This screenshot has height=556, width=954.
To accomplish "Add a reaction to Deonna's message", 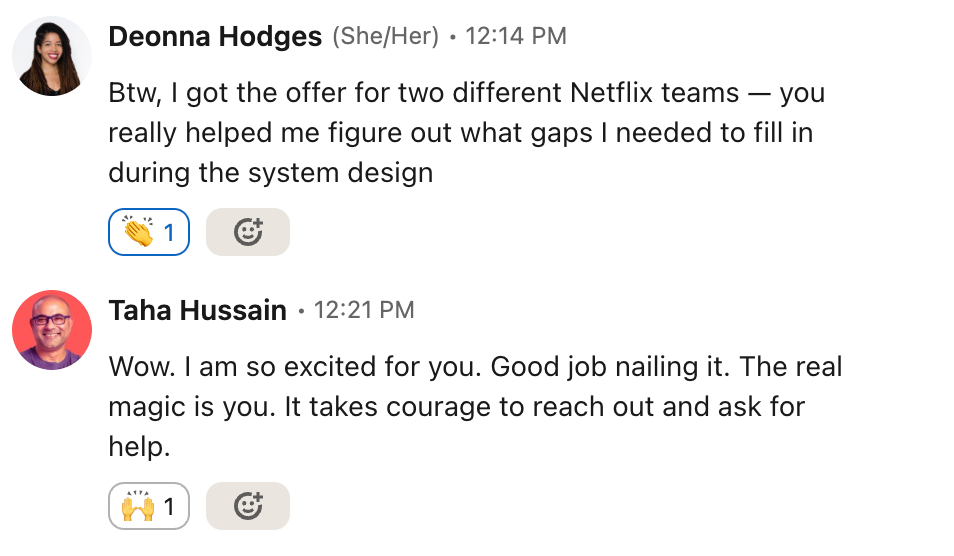I will pos(247,232).
